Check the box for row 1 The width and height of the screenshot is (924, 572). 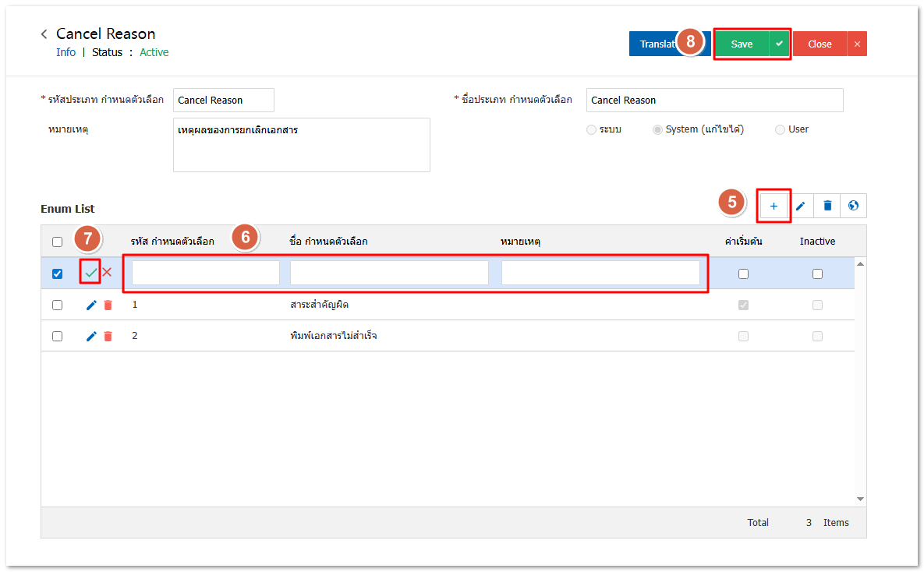57,305
